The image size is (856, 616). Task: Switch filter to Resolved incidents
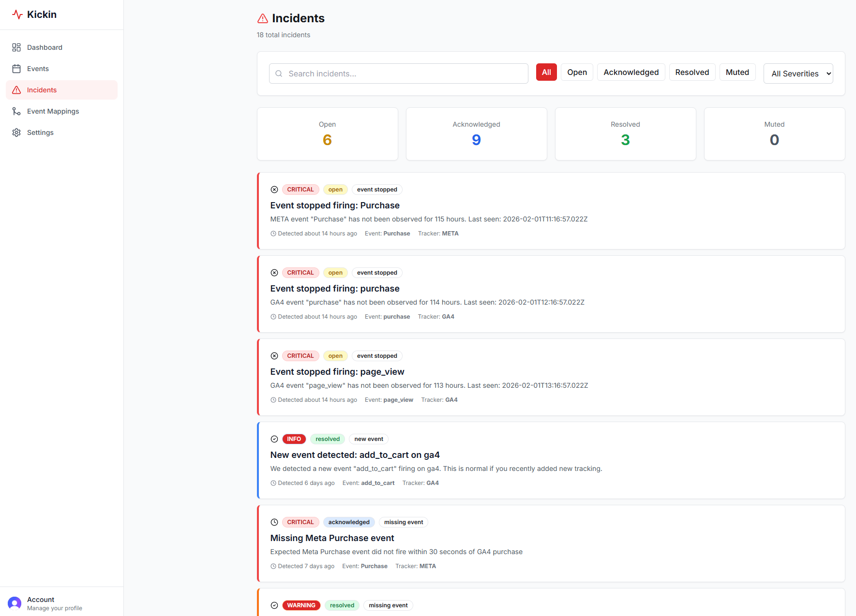coord(692,72)
